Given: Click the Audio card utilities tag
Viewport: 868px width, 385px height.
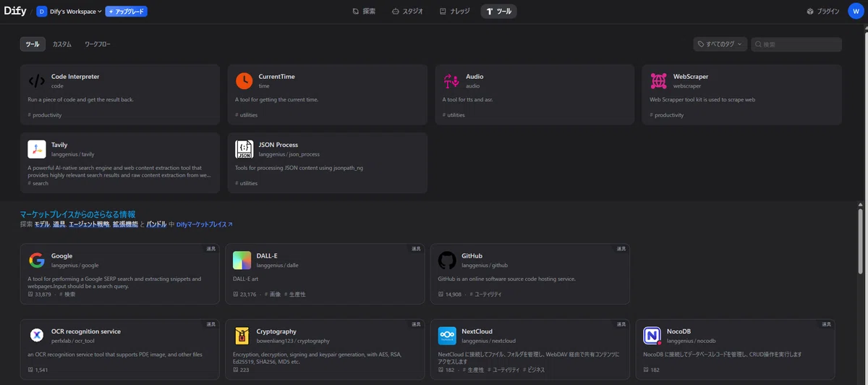Looking at the screenshot, I should [x=454, y=115].
